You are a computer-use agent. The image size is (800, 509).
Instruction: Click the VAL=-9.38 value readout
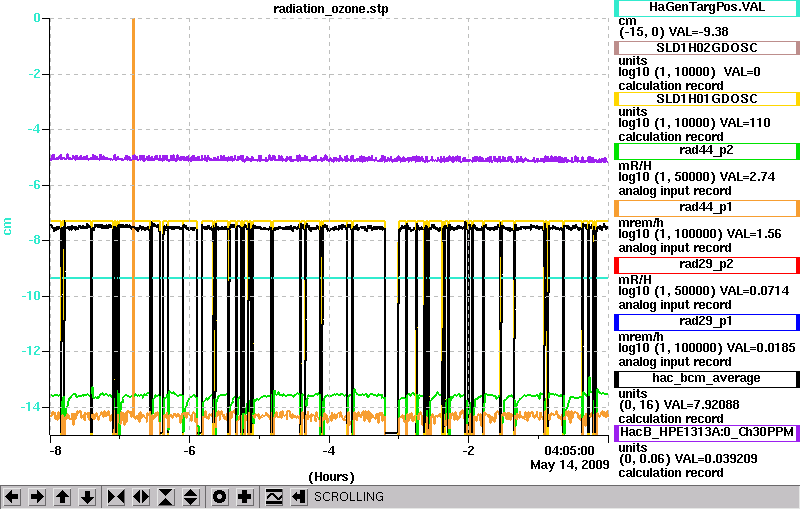point(698,32)
